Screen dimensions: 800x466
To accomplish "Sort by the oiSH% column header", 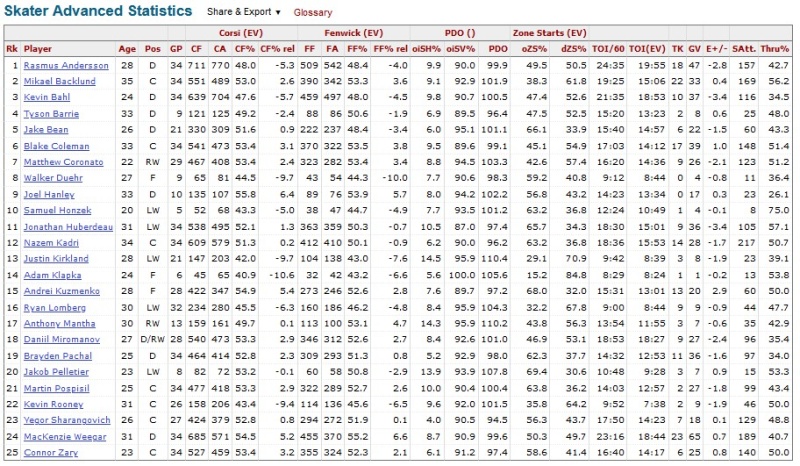I will pyautogui.click(x=427, y=49).
